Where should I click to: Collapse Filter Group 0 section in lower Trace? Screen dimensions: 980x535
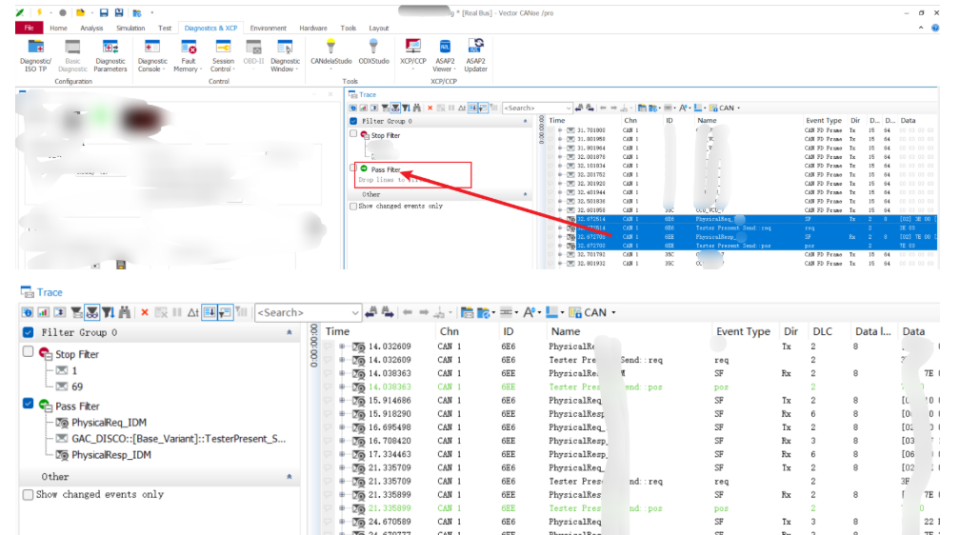pyautogui.click(x=290, y=332)
